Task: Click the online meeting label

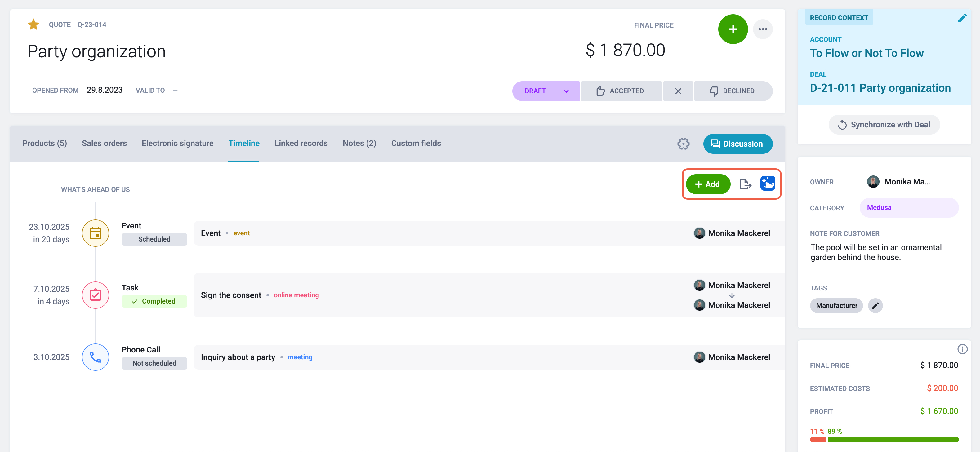Action: point(296,295)
